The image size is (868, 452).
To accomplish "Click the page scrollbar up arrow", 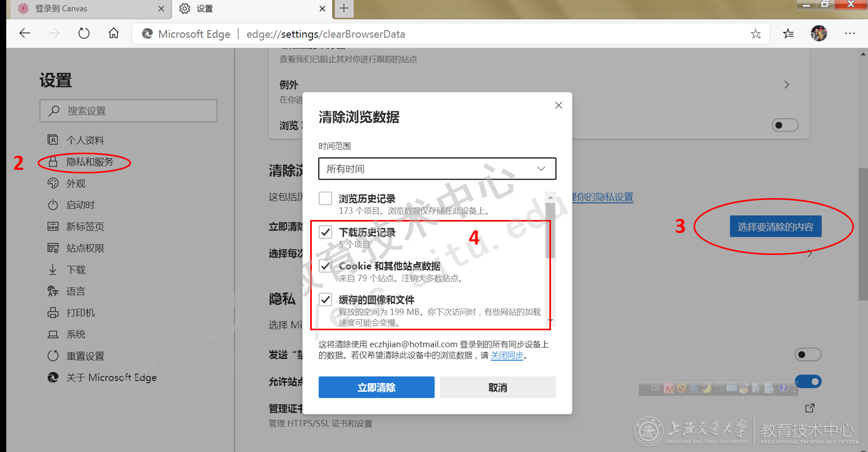I will [863, 54].
